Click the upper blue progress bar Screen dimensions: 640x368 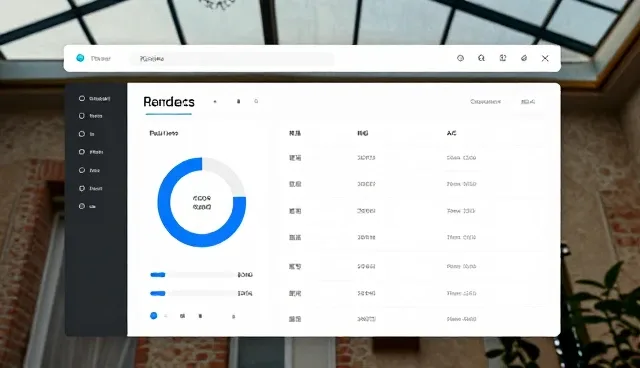[158, 275]
